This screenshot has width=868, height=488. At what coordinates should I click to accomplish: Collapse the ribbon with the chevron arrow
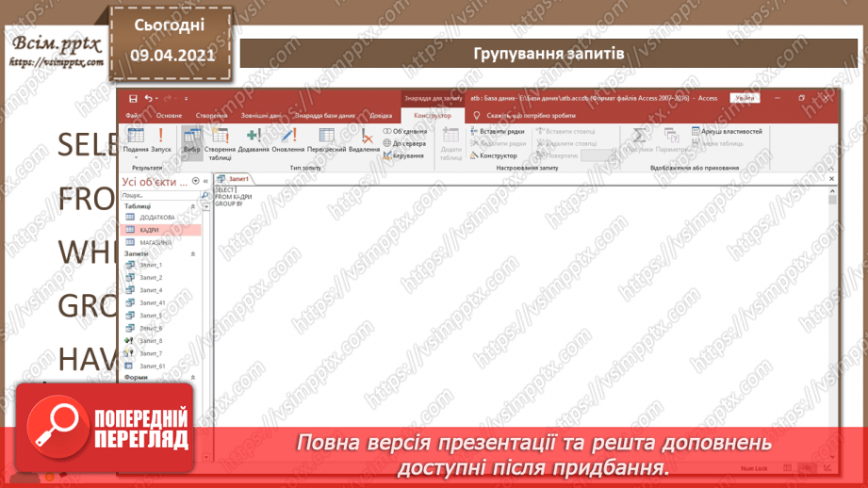pyautogui.click(x=831, y=169)
